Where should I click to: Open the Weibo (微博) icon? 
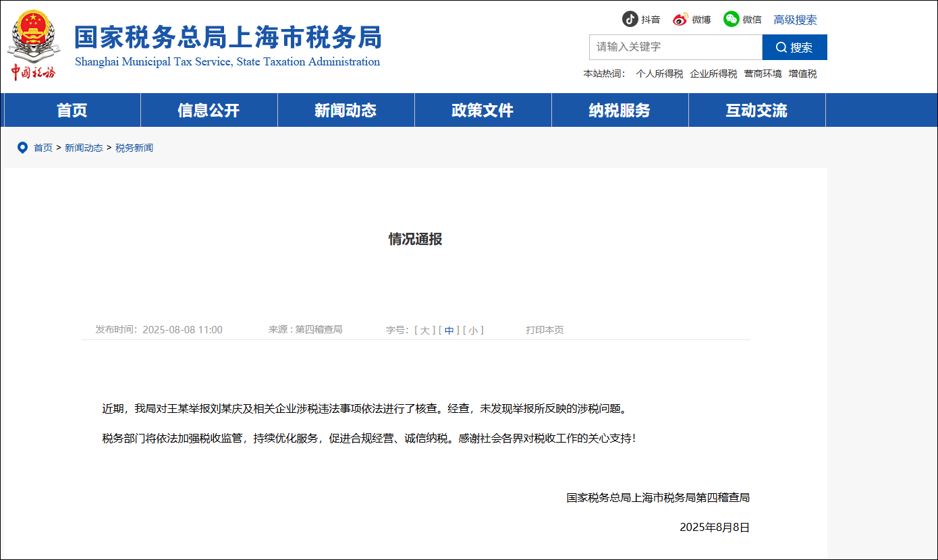coord(680,19)
